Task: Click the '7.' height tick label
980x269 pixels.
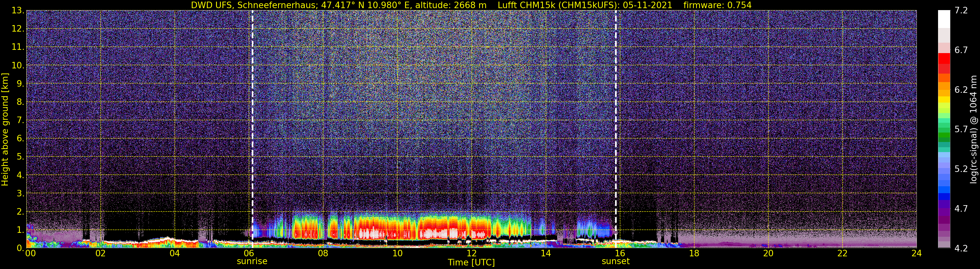Action: tap(20, 120)
